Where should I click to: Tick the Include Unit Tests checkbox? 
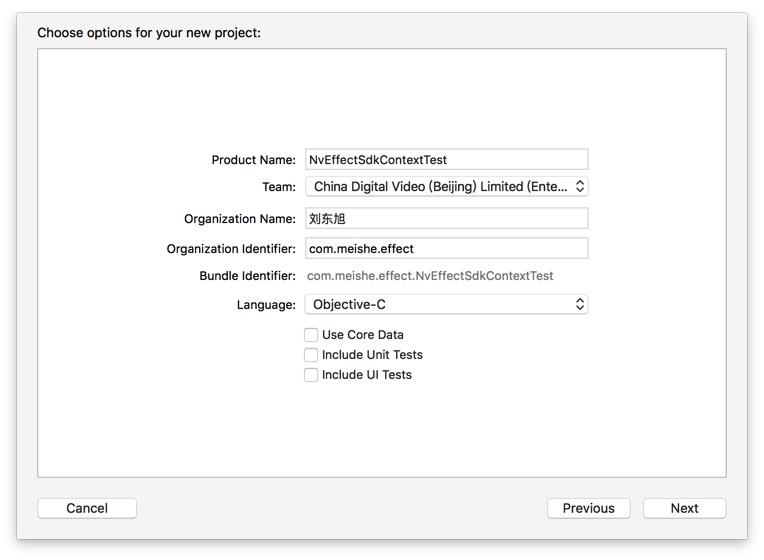click(x=311, y=355)
